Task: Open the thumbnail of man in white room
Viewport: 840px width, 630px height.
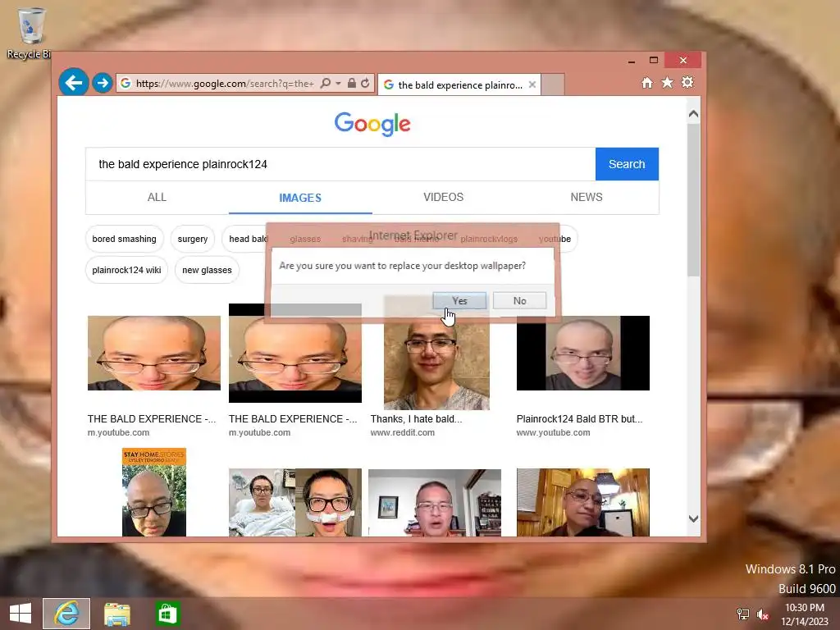Action: (x=435, y=503)
